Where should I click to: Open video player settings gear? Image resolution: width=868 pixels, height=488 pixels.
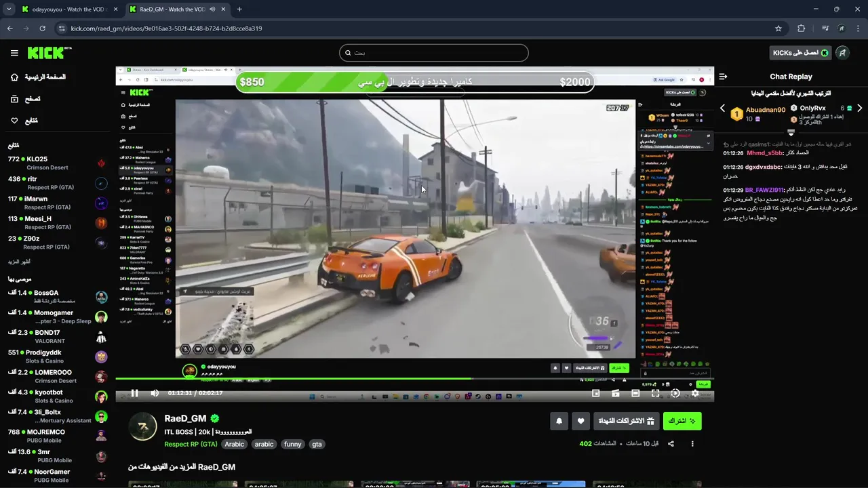click(695, 393)
